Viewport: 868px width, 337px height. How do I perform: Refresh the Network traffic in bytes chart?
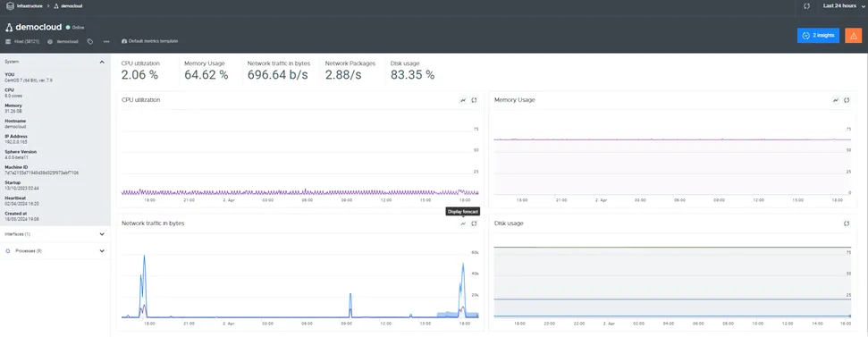(x=474, y=223)
